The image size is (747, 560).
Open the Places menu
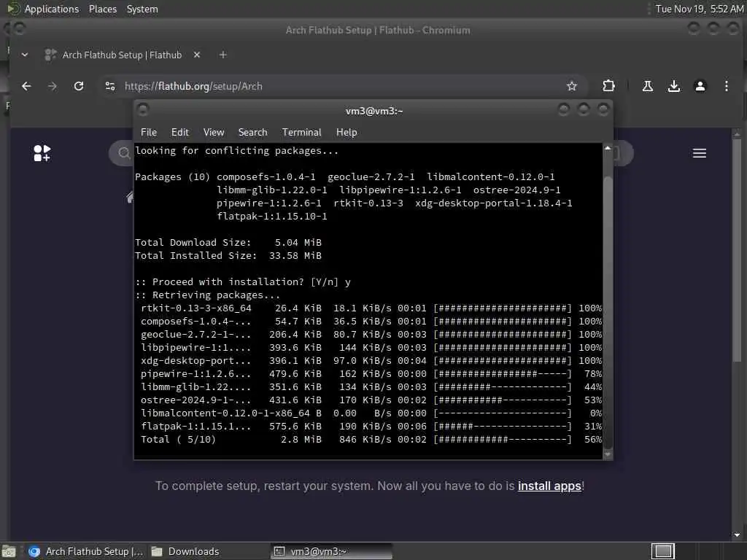(103, 9)
